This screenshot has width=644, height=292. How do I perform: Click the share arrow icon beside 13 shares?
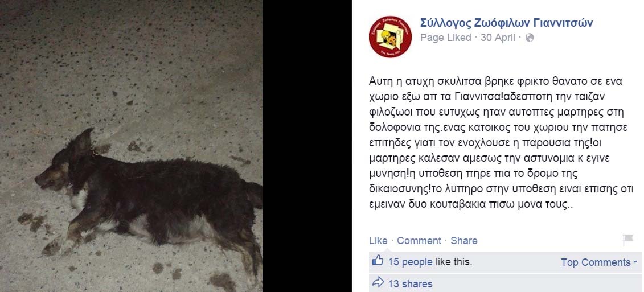[x=378, y=282]
